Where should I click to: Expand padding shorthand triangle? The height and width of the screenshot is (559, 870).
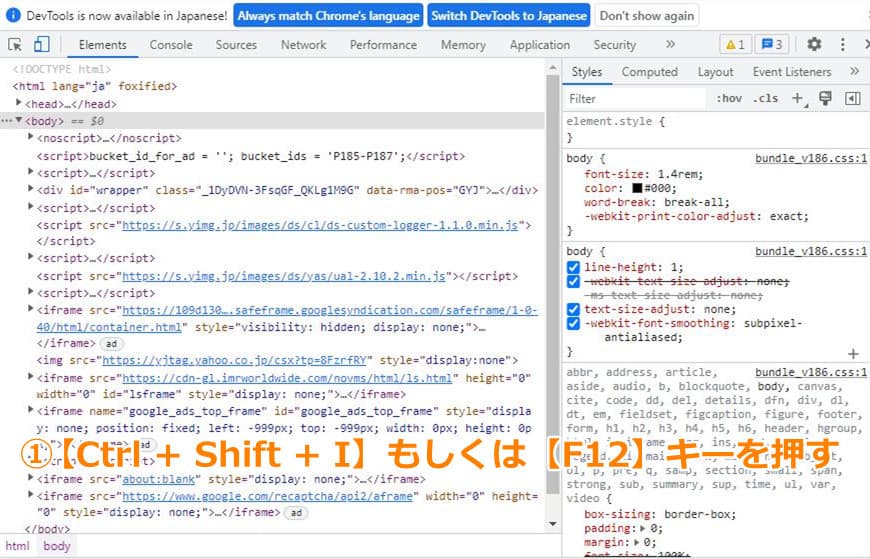[x=643, y=528]
